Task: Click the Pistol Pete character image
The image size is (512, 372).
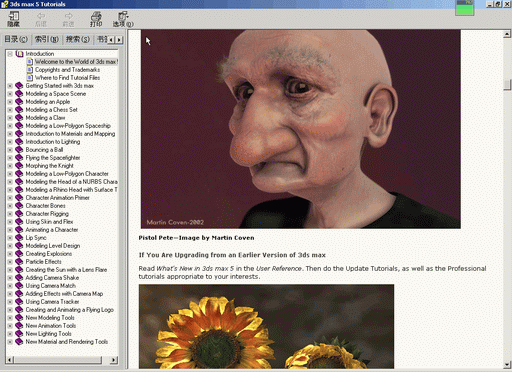Action: (301, 129)
